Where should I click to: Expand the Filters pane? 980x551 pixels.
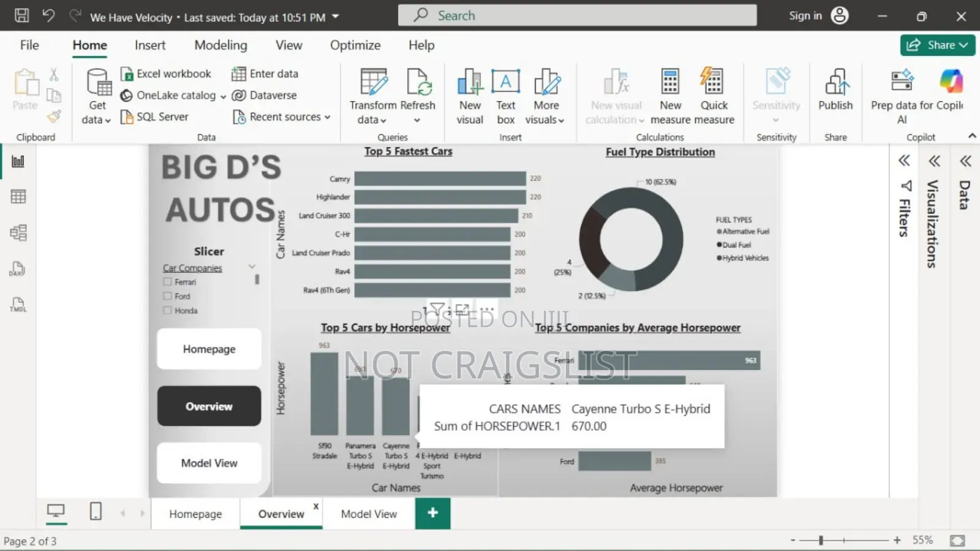coord(904,161)
